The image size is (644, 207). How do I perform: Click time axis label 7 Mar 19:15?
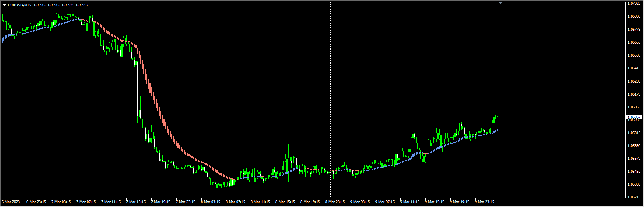(x=161, y=202)
